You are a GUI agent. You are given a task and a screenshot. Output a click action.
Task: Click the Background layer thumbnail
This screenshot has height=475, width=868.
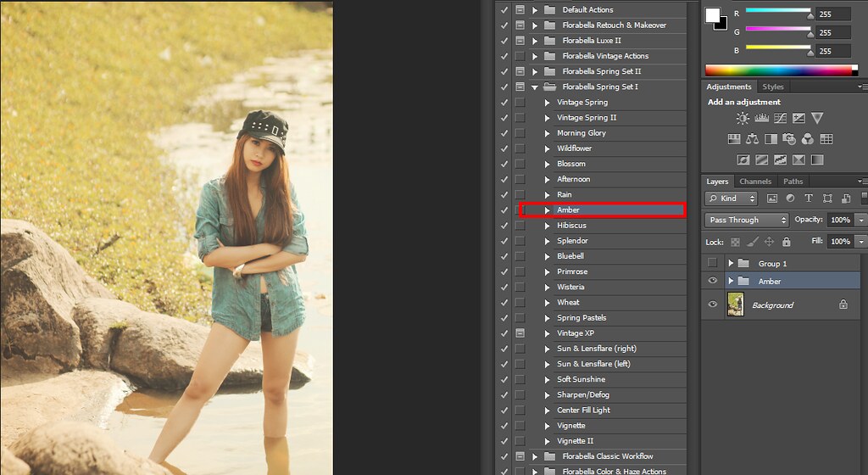click(735, 305)
